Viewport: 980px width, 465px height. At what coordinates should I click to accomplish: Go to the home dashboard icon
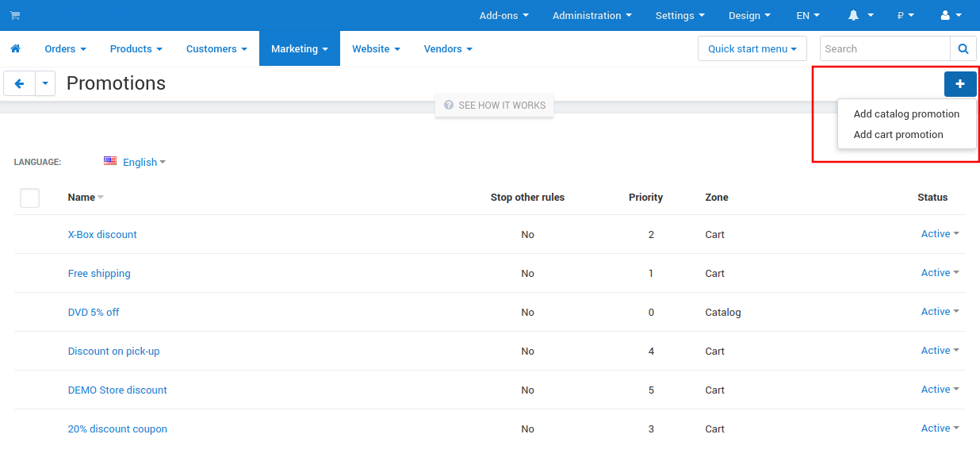click(x=15, y=49)
